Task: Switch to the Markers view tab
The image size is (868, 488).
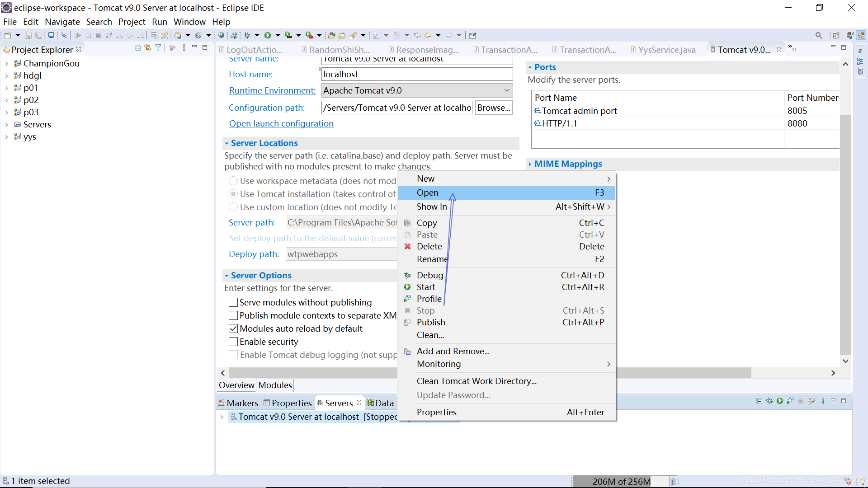Action: [238, 403]
